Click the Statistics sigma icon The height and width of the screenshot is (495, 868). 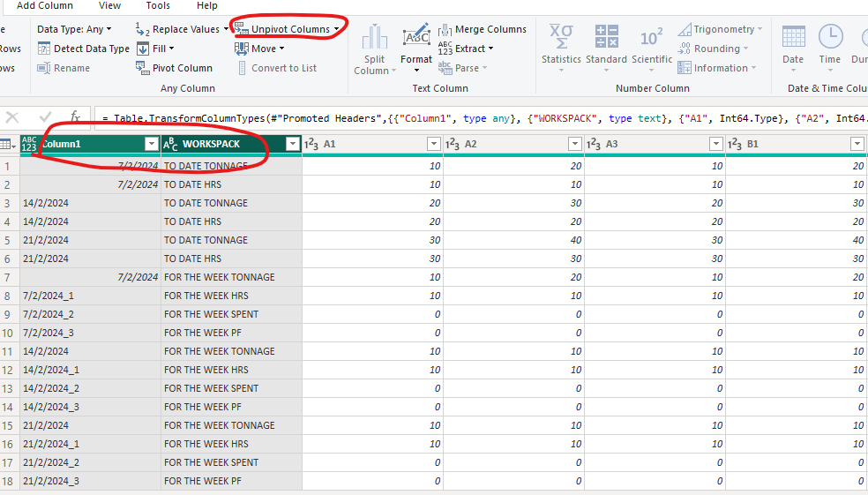561,36
